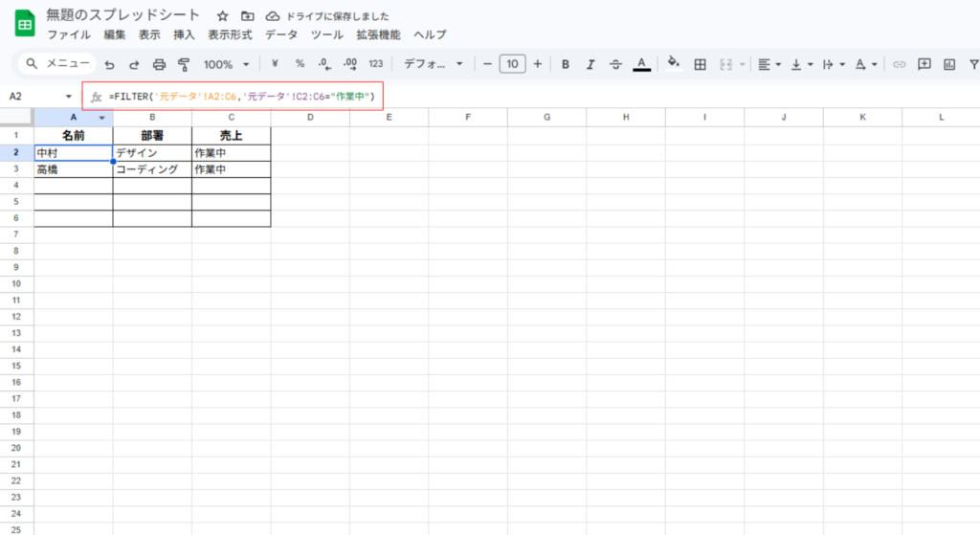Format as yen currency
Viewport: 980px width, 535px height.
275,64
